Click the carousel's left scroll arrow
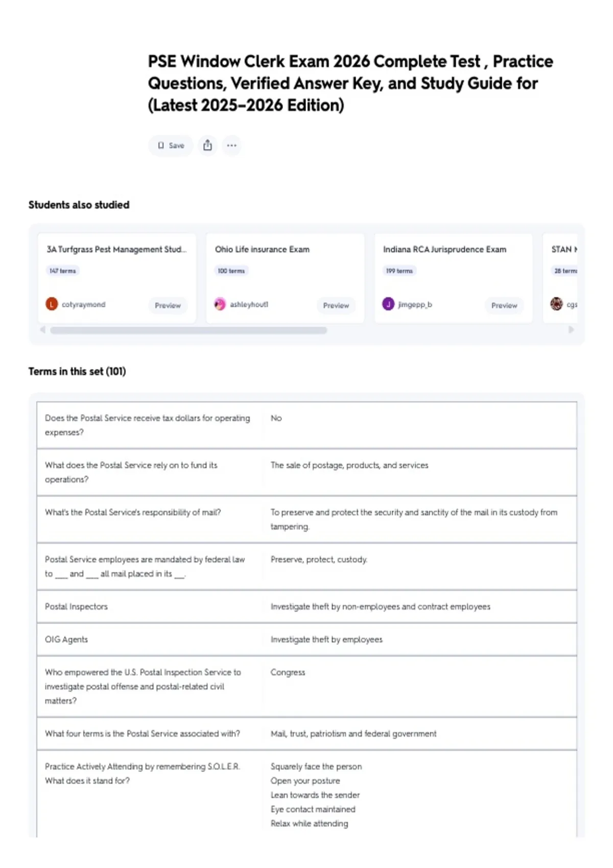The image size is (613, 868). tap(43, 330)
